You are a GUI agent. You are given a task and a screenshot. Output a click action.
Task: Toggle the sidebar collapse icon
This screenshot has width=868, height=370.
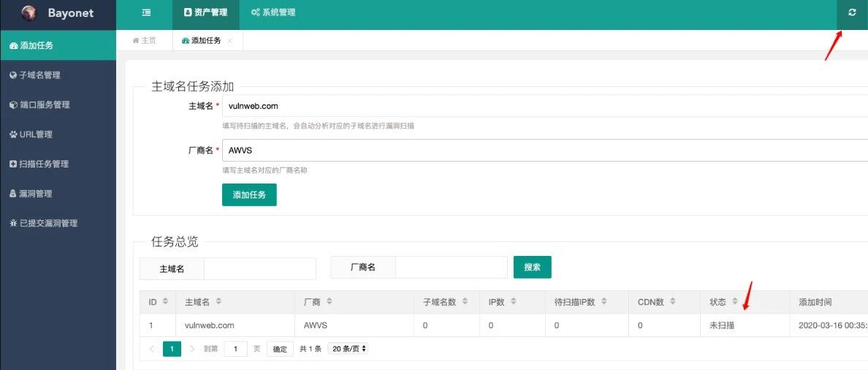pyautogui.click(x=146, y=12)
